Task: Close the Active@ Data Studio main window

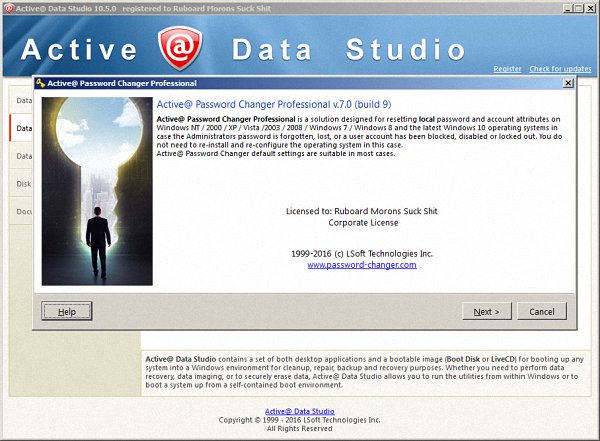Action: pyautogui.click(x=590, y=8)
